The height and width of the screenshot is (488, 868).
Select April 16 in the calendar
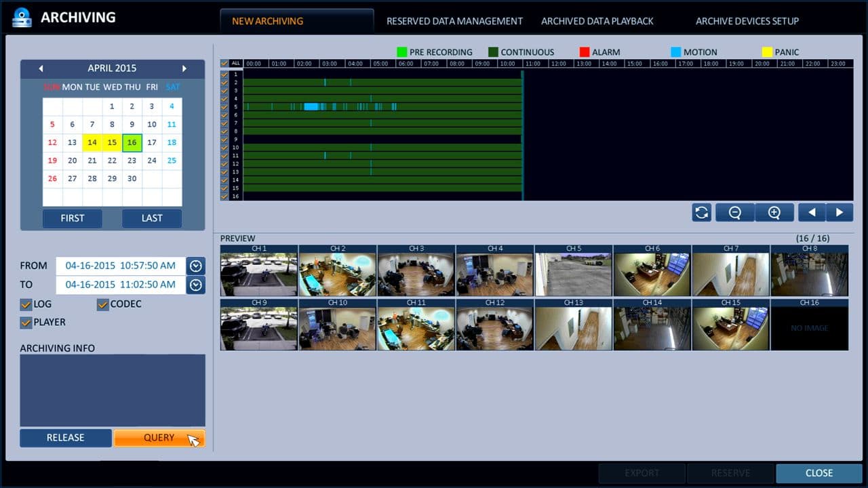[132, 143]
